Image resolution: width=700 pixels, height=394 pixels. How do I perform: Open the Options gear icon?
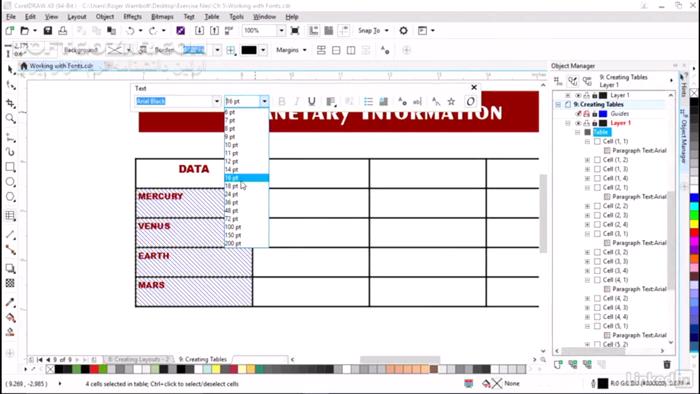tap(404, 31)
